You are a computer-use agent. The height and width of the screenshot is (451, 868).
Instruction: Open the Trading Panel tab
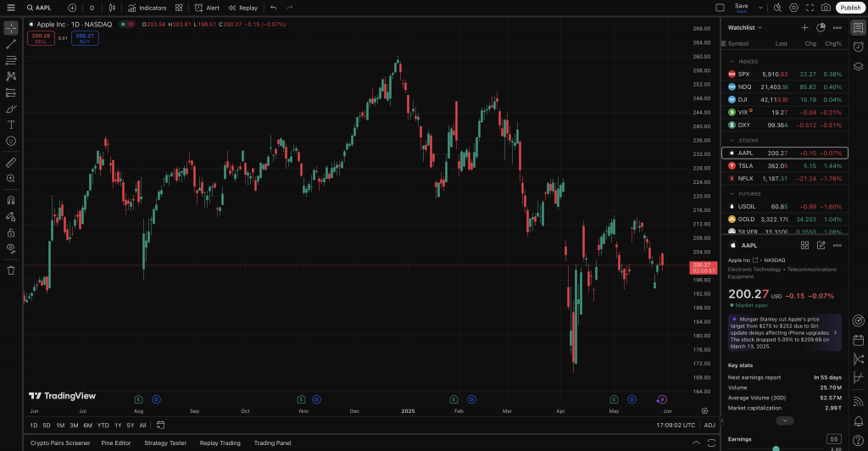272,443
